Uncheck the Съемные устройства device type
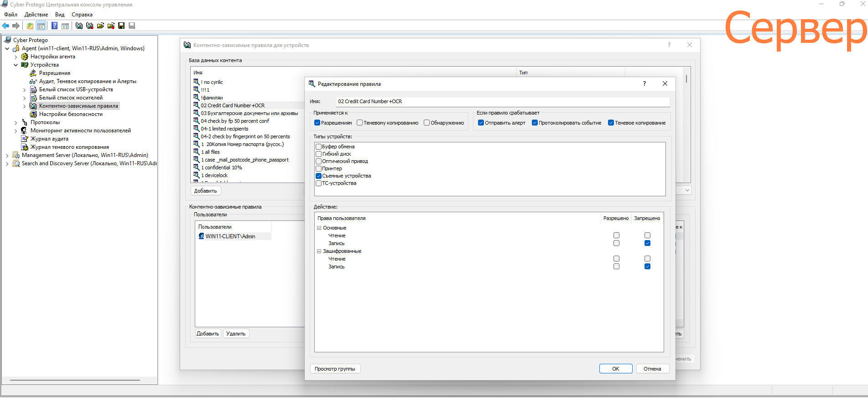Viewport: 868px width, 398px height. pyautogui.click(x=319, y=176)
